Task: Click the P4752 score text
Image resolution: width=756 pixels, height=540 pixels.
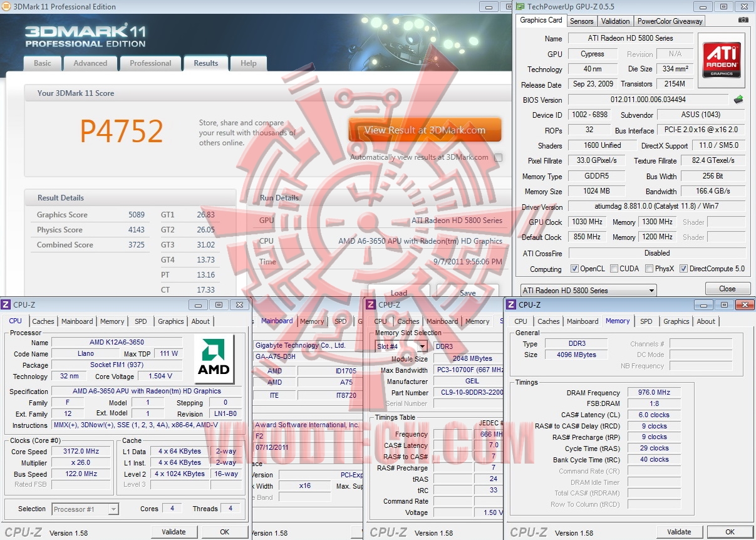Action: (x=121, y=131)
